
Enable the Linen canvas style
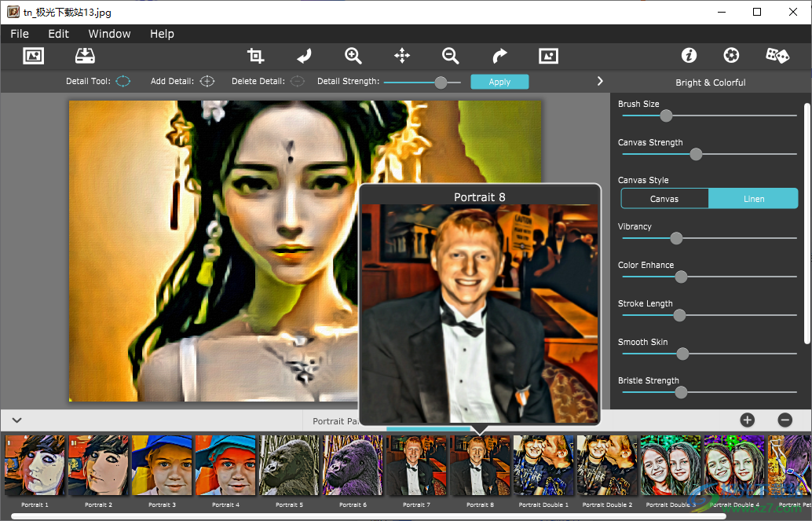click(753, 198)
